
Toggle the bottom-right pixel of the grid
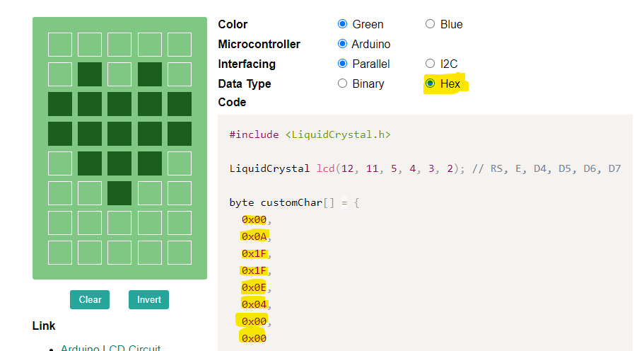pyautogui.click(x=180, y=253)
